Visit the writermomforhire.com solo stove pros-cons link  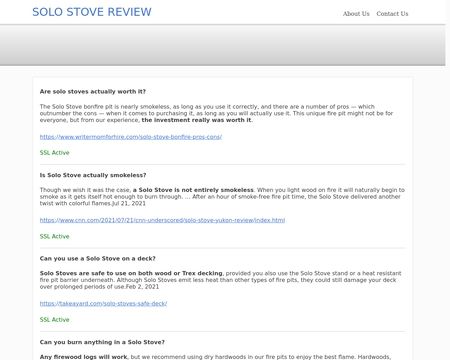(131, 137)
